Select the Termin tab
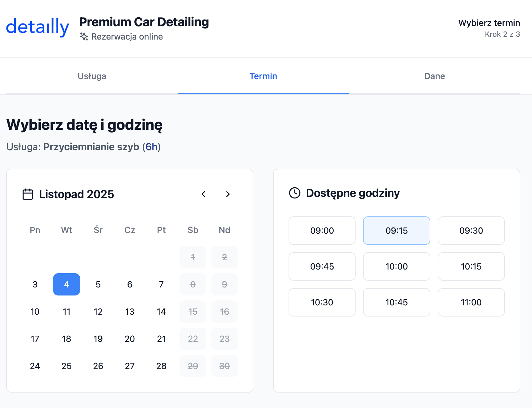 tap(263, 76)
